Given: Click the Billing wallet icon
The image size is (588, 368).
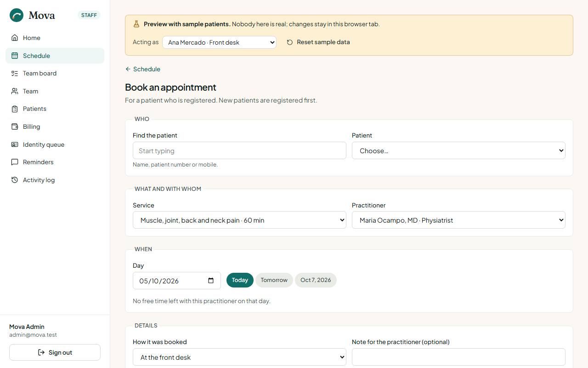Looking at the screenshot, I should tap(15, 126).
